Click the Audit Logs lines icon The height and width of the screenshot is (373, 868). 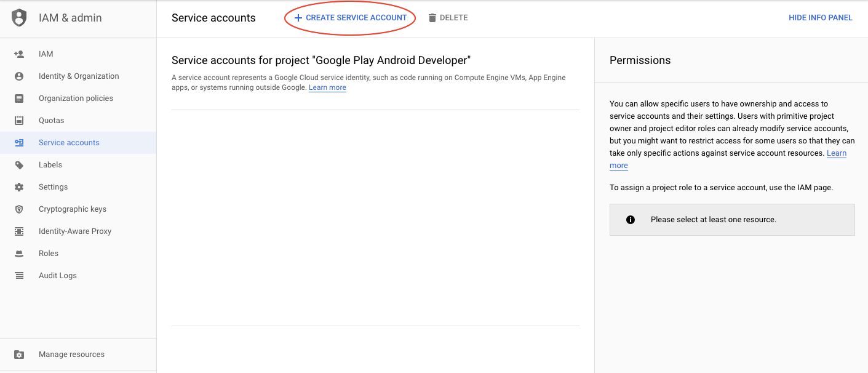point(19,276)
